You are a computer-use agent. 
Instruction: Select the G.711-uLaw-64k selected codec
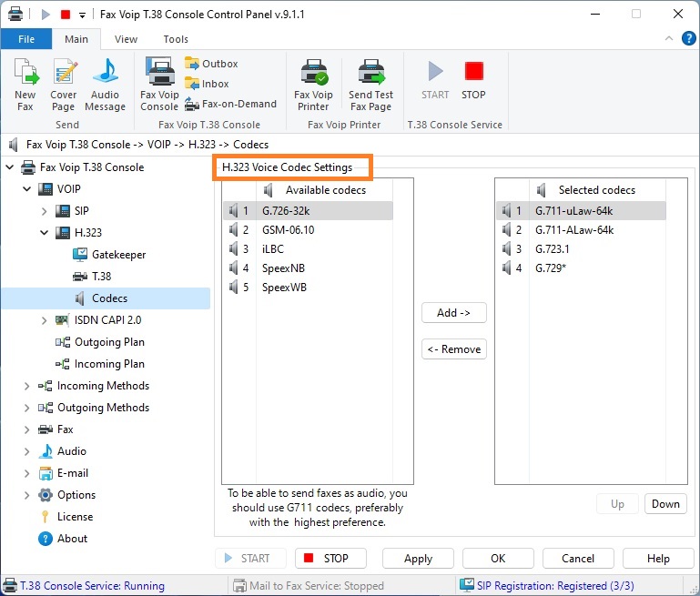pos(581,210)
